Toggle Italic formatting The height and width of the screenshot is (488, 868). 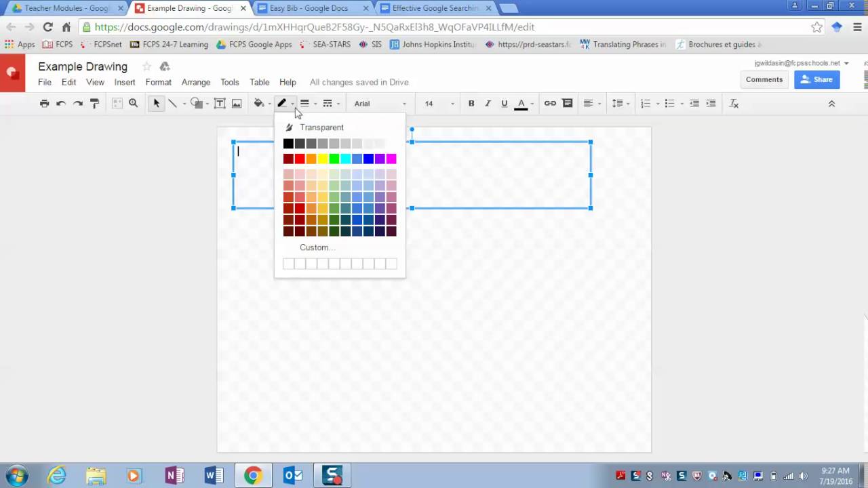point(488,104)
